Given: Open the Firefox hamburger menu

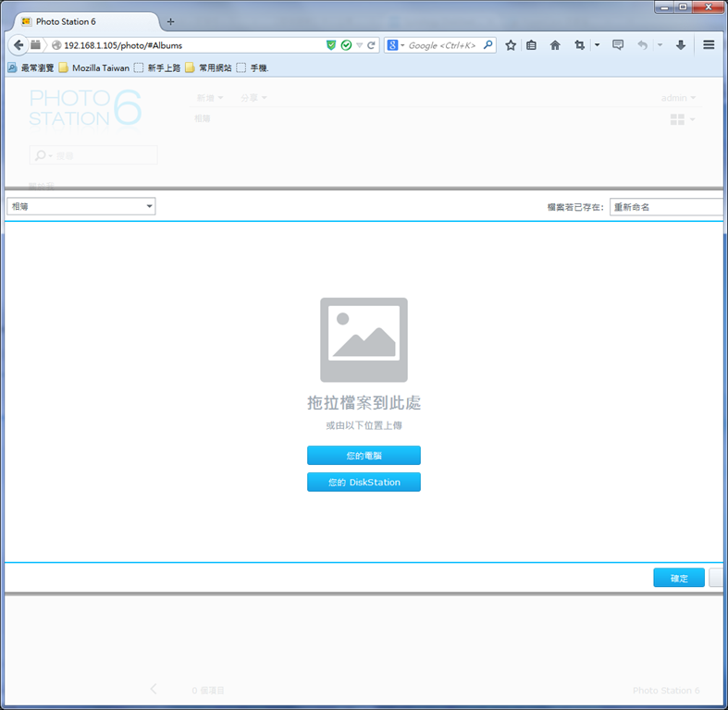Looking at the screenshot, I should click(x=709, y=45).
